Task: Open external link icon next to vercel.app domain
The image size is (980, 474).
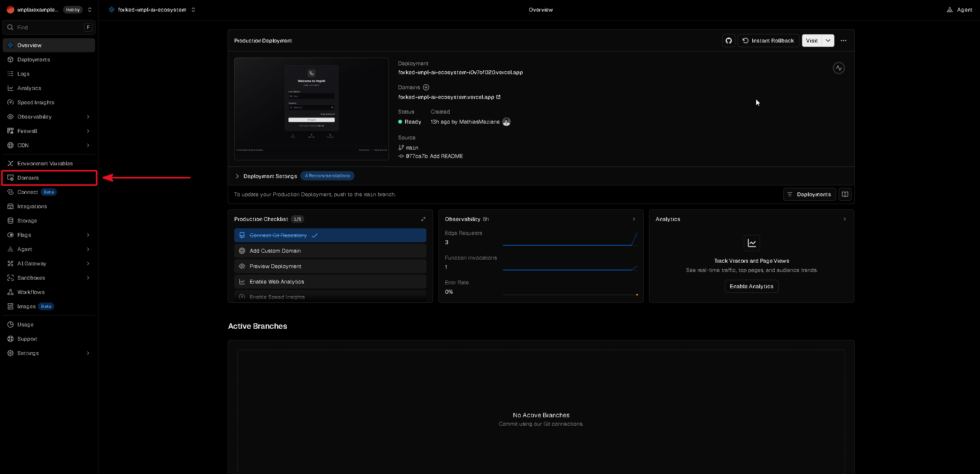Action: click(498, 97)
